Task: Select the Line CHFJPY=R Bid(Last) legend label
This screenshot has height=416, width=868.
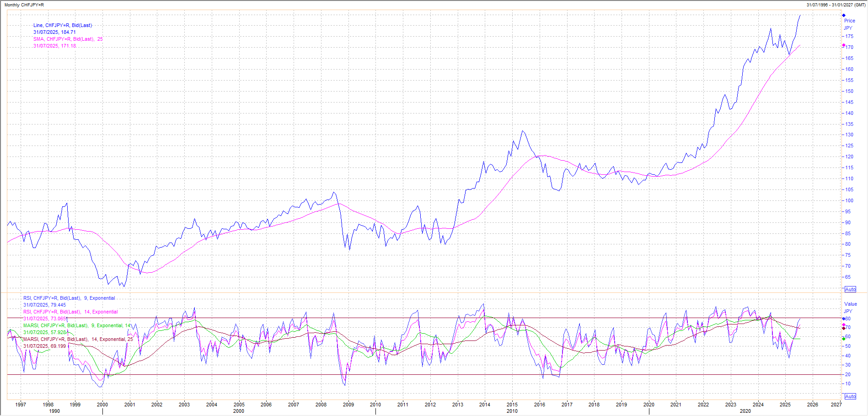Action: 62,26
